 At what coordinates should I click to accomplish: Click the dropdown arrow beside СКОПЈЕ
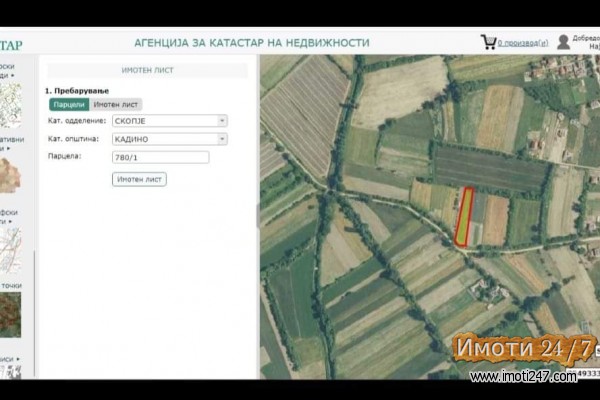[x=222, y=121]
